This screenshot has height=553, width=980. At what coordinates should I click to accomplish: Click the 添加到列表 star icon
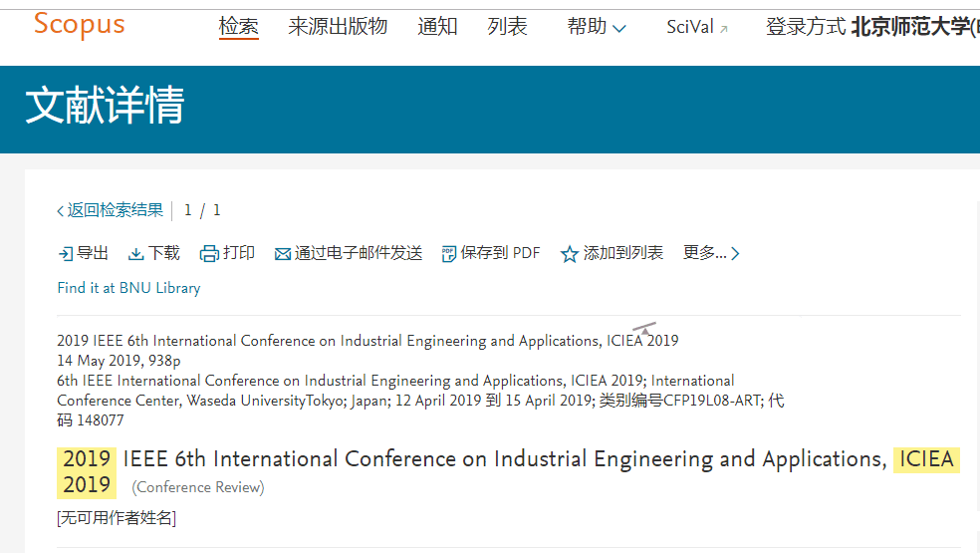(x=569, y=253)
